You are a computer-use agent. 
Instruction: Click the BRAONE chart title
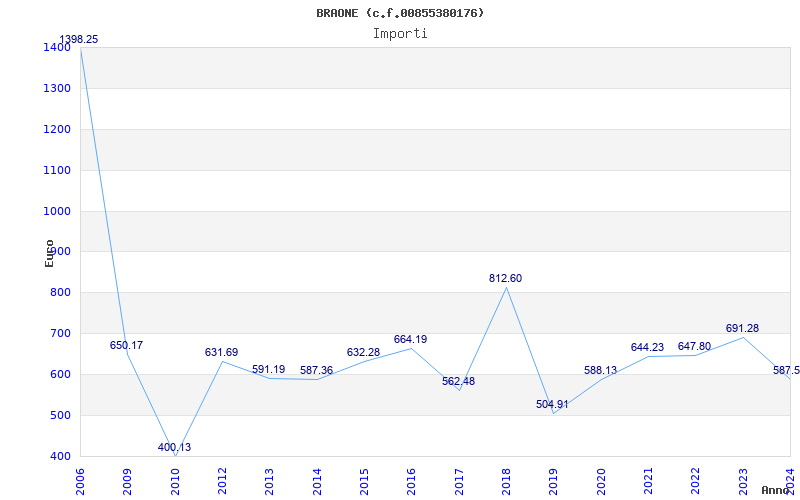(x=400, y=13)
